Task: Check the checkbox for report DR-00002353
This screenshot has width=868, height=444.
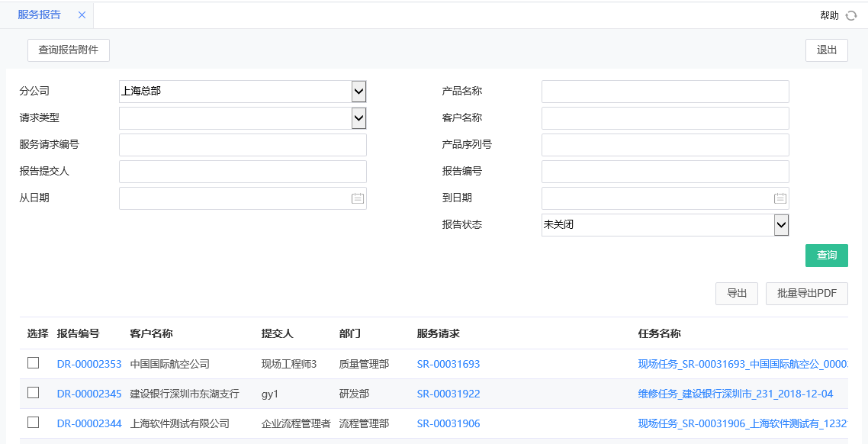Action: (33, 363)
